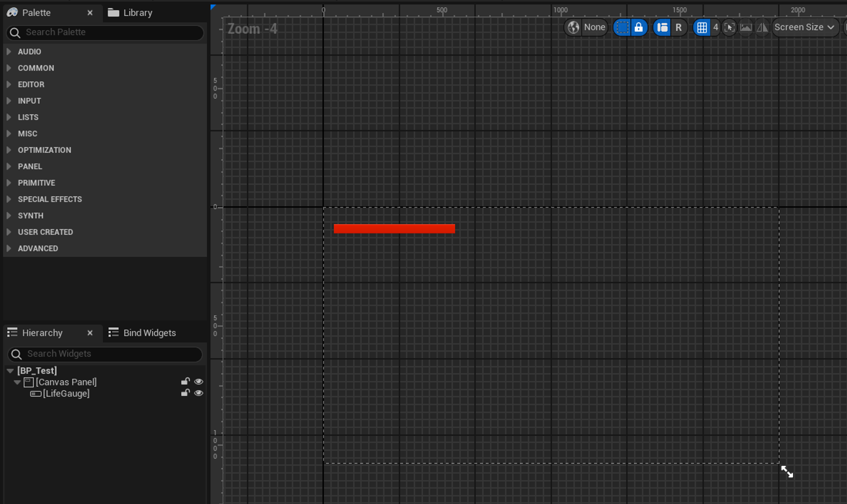Click the localization globe icon
The width and height of the screenshot is (847, 504).
(x=573, y=28)
